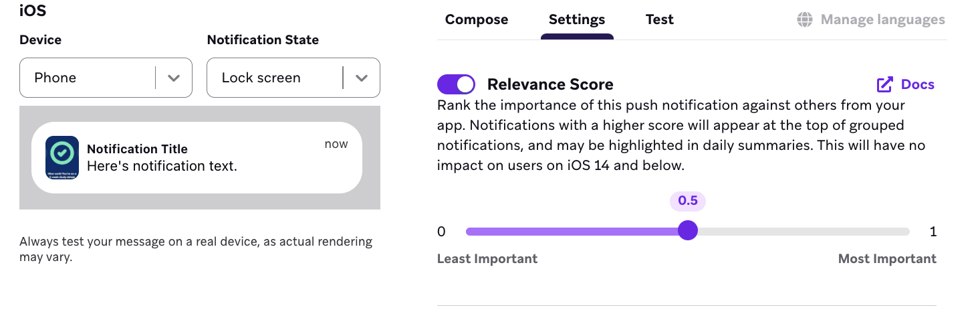This screenshot has height=332, width=980.
Task: Click the Device dropdown chevron arrow
Action: click(x=174, y=78)
